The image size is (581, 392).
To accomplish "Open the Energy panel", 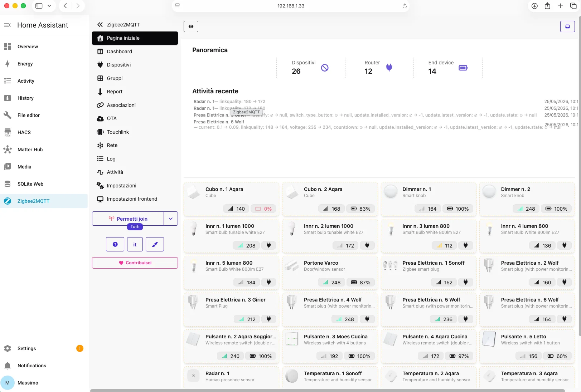I will pos(44,64).
